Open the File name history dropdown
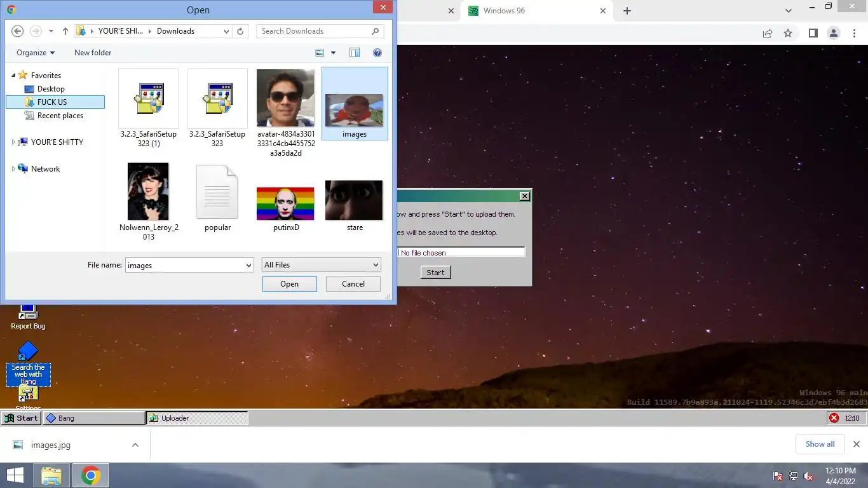The height and width of the screenshot is (488, 868). pyautogui.click(x=248, y=265)
